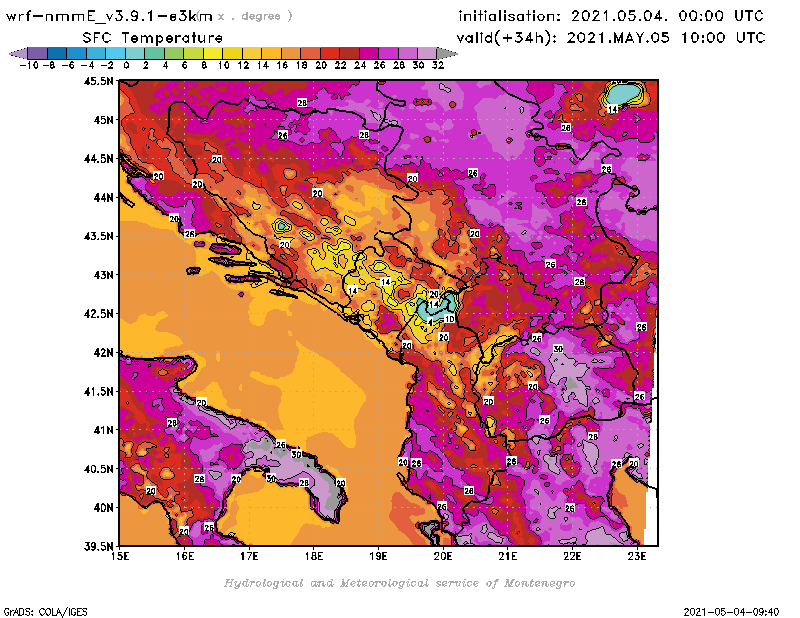Select the -6 value on the colorbar scale
This screenshot has height=618, width=800.
pos(68,65)
